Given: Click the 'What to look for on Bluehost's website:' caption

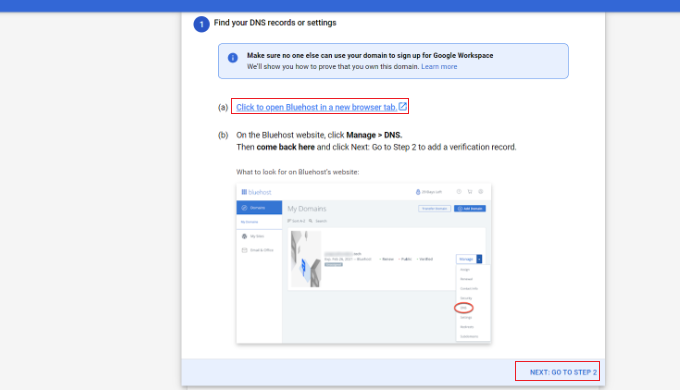Looking at the screenshot, I should (298, 172).
